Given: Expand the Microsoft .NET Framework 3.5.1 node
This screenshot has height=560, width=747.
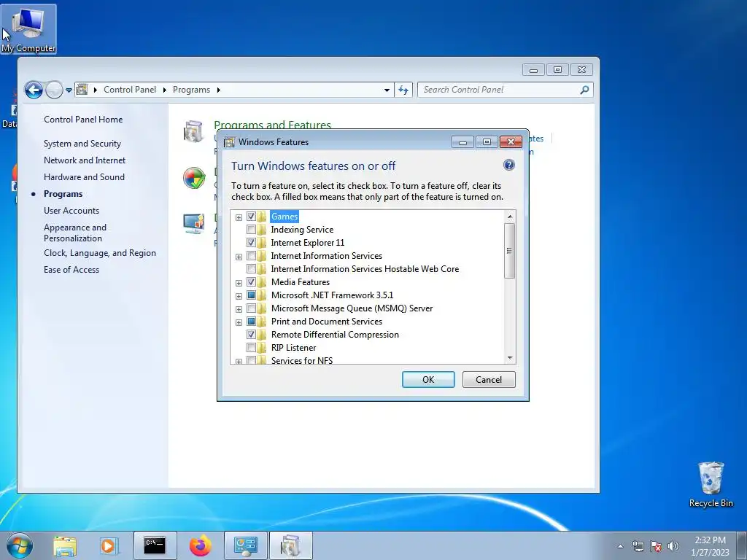Looking at the screenshot, I should pos(239,296).
